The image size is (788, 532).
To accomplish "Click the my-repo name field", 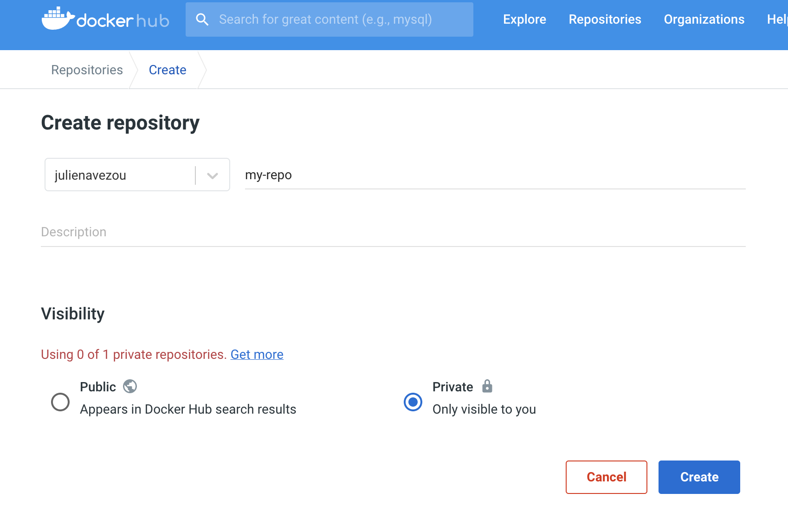I will click(x=418, y=175).
